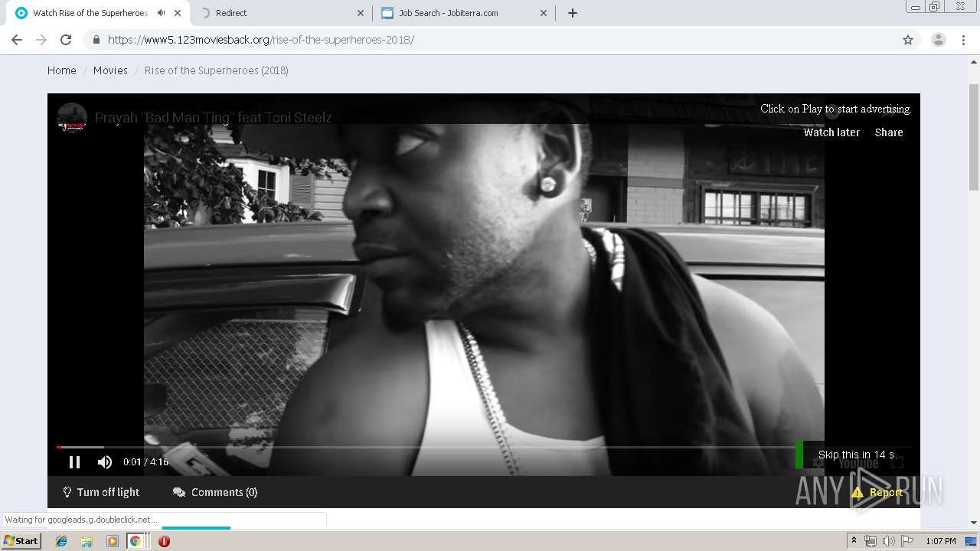Go to Movies breadcrumb
This screenshot has width=980, height=551.
point(110,70)
